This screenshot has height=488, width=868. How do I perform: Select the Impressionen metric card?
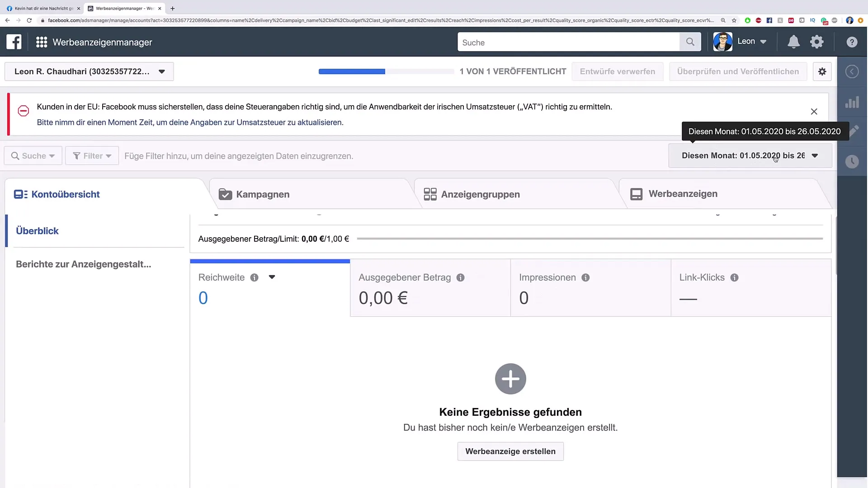coord(591,288)
